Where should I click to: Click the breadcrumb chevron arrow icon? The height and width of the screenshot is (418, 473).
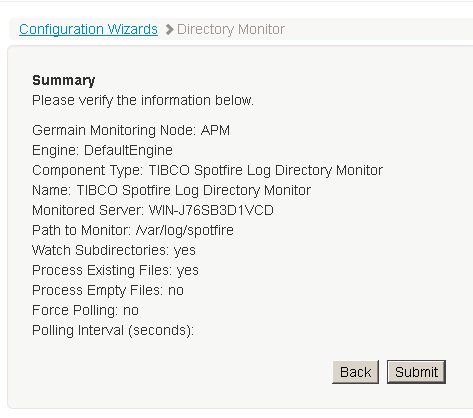point(169,29)
